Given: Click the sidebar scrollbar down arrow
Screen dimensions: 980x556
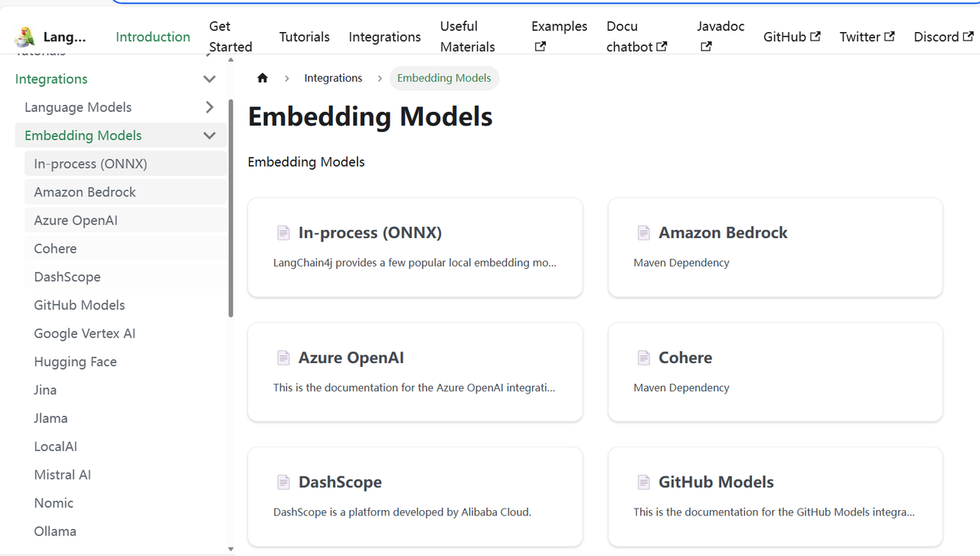Looking at the screenshot, I should (230, 549).
